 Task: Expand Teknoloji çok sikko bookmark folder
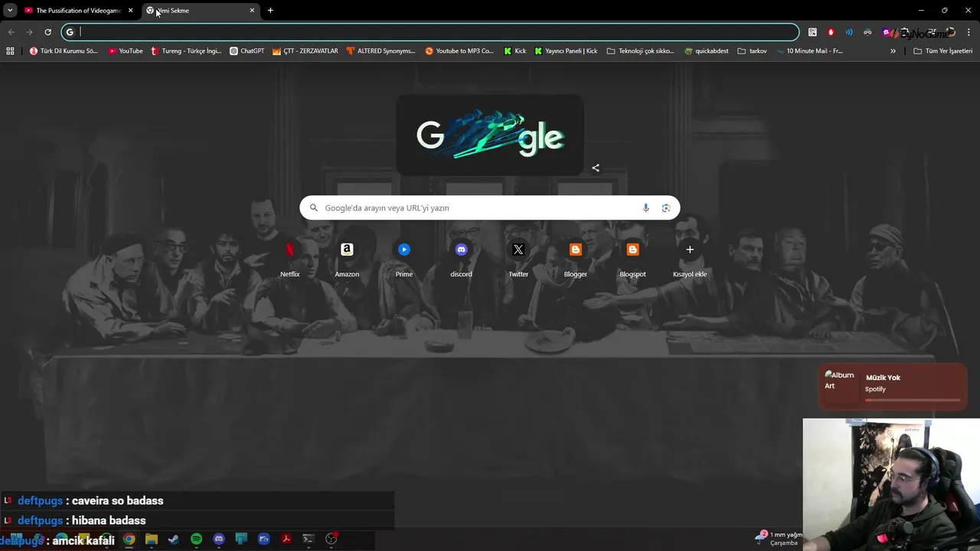(x=640, y=51)
